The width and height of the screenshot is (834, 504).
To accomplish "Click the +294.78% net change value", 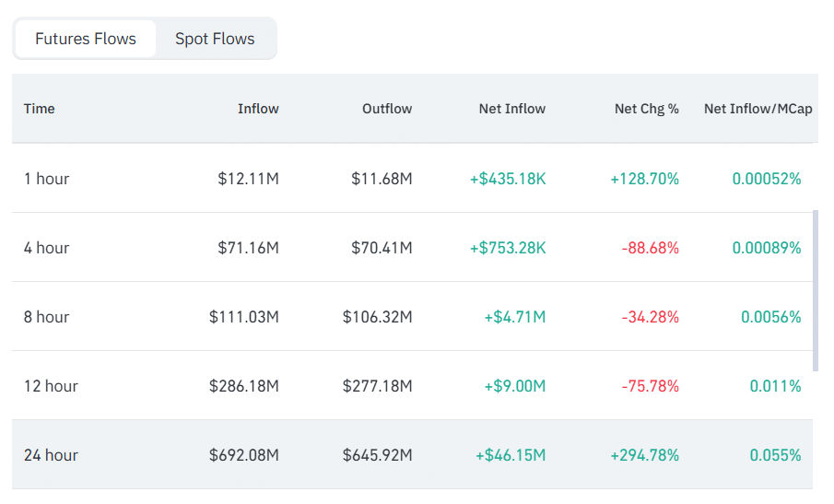I will tap(645, 455).
